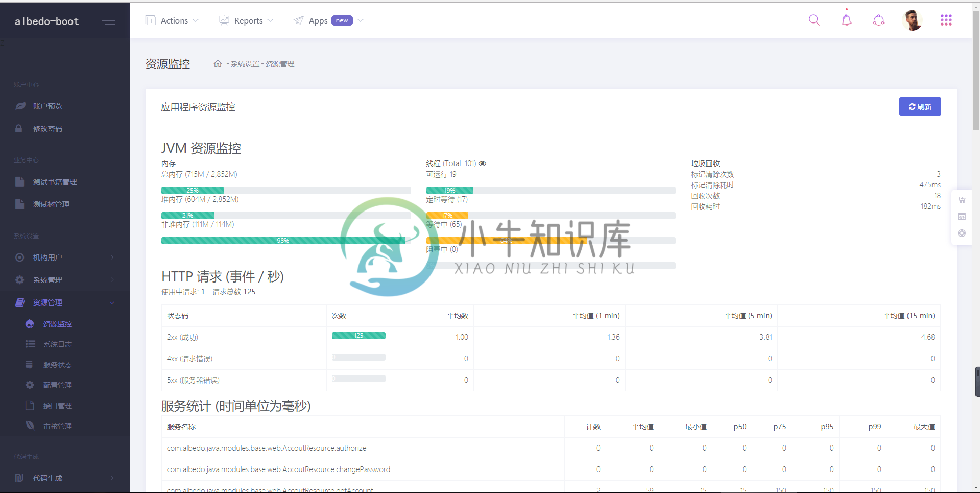The image size is (980, 493).
Task: Click the 'new' badge next to Apps
Action: pos(342,20)
